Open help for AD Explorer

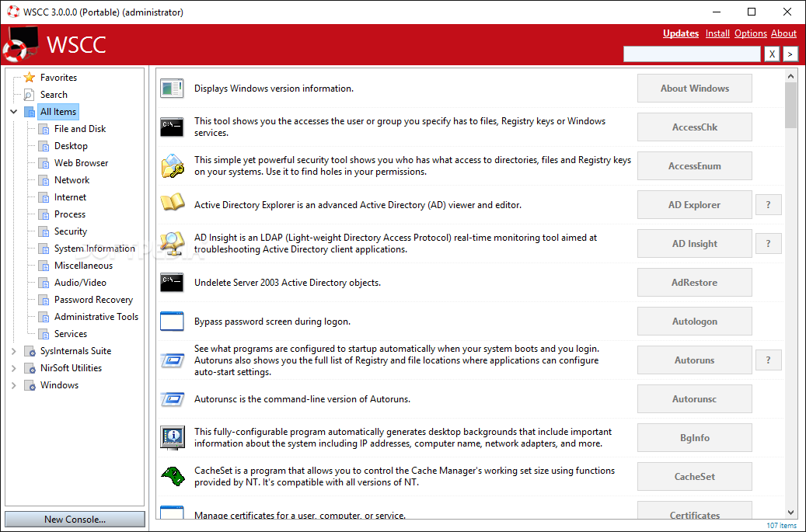click(769, 205)
